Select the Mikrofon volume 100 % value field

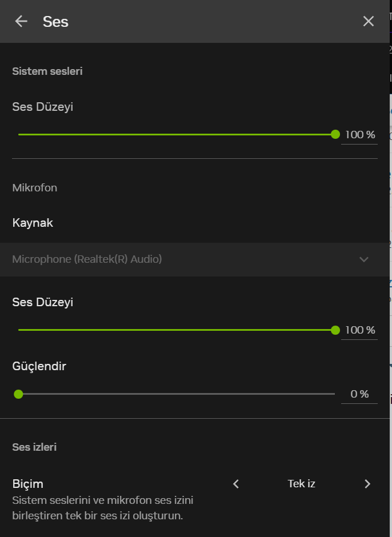[359, 330]
